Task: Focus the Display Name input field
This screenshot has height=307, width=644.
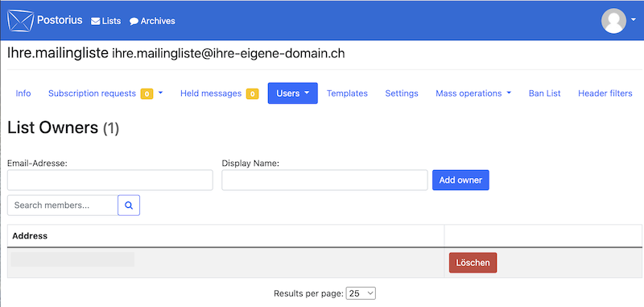Action: 324,180
